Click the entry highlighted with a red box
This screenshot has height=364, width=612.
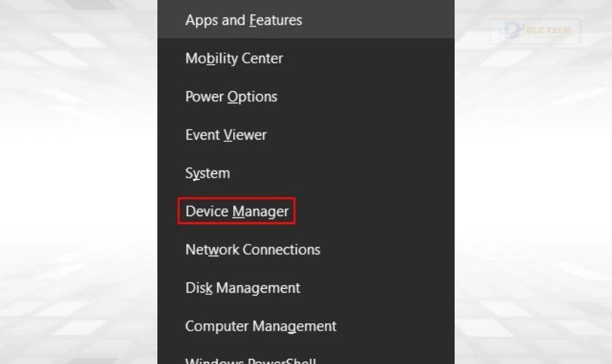[237, 212]
